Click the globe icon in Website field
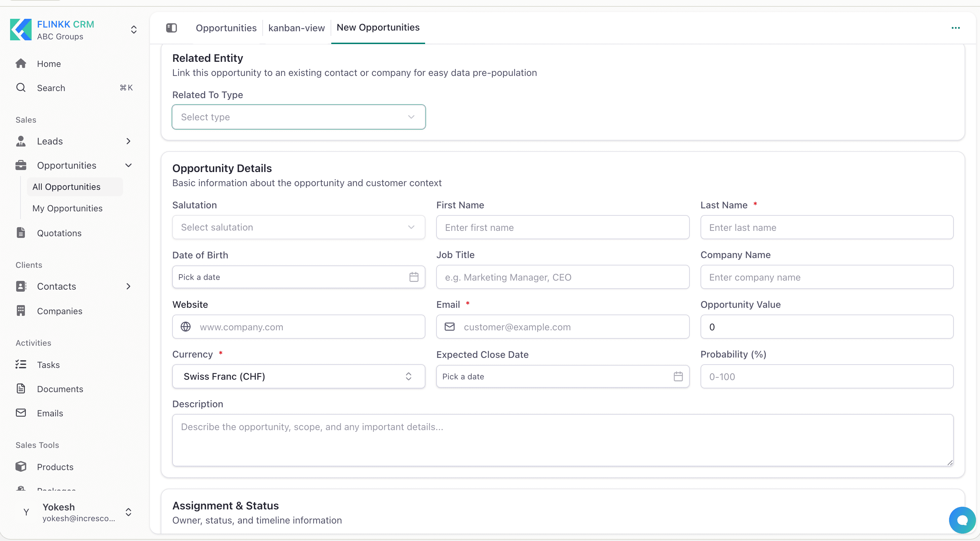980x541 pixels. (186, 327)
